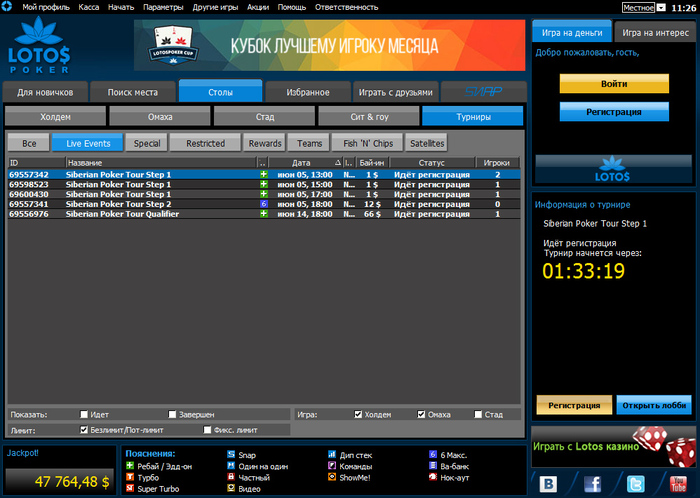The height and width of the screenshot is (498, 700).
Task: Click the blue Регистрация button under Войти
Action: coord(614,112)
